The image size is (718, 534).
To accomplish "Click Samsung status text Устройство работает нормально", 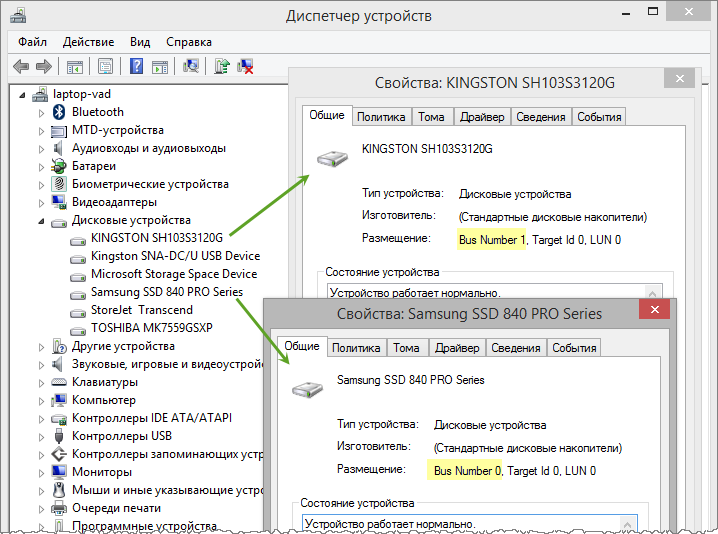I will [390, 524].
